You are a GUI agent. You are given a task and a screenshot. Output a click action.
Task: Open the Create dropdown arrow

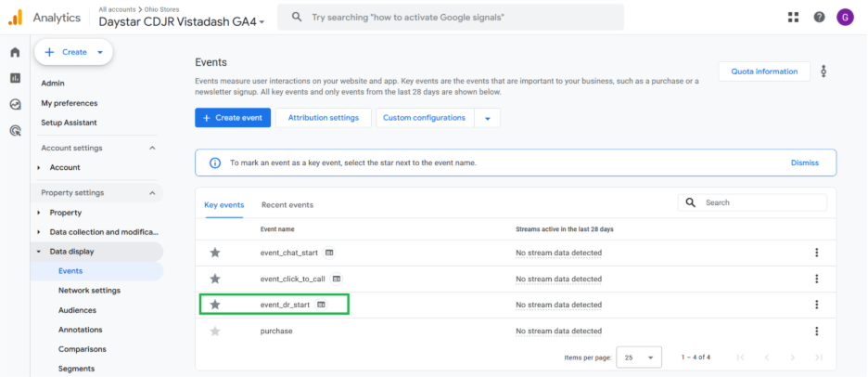tap(100, 52)
